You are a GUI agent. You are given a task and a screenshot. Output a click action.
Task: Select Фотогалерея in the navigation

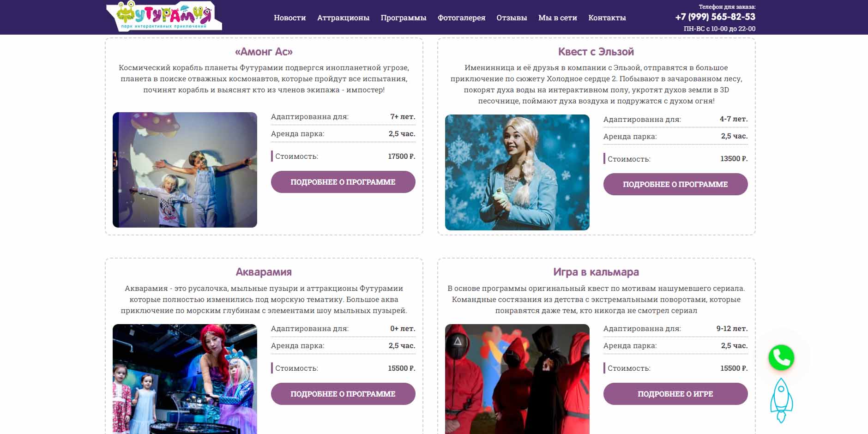pos(461,18)
